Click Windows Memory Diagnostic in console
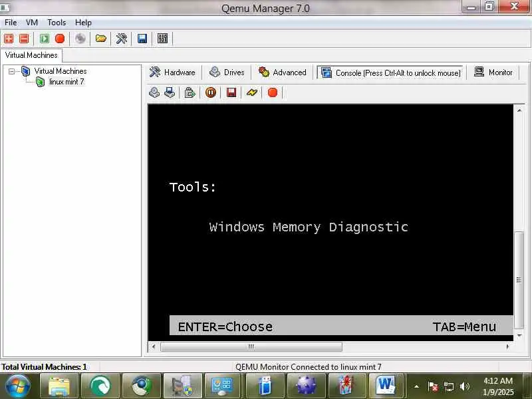 309,227
